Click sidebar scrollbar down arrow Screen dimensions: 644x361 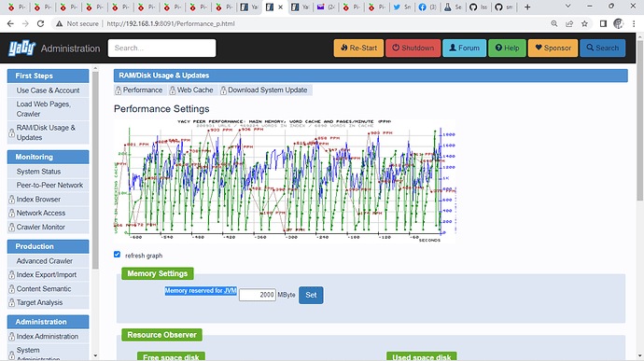tap(95, 355)
